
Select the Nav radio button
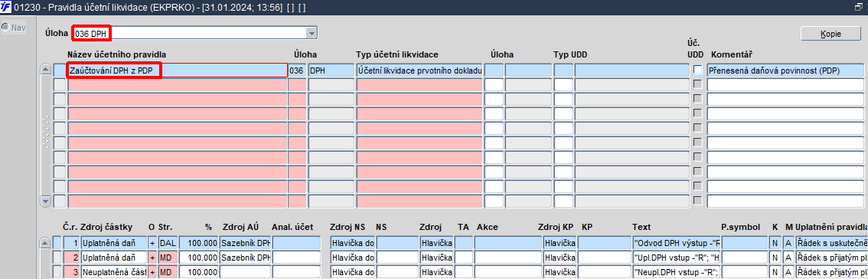tap(5, 27)
